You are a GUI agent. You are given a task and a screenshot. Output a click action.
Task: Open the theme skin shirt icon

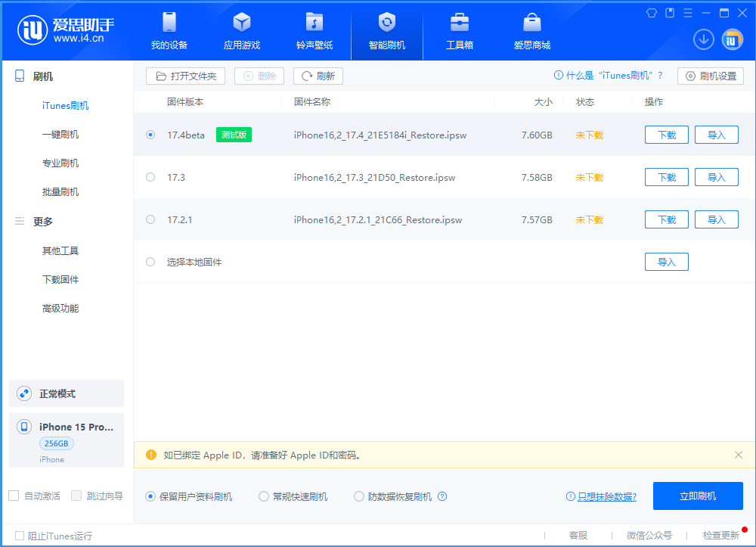click(x=651, y=13)
